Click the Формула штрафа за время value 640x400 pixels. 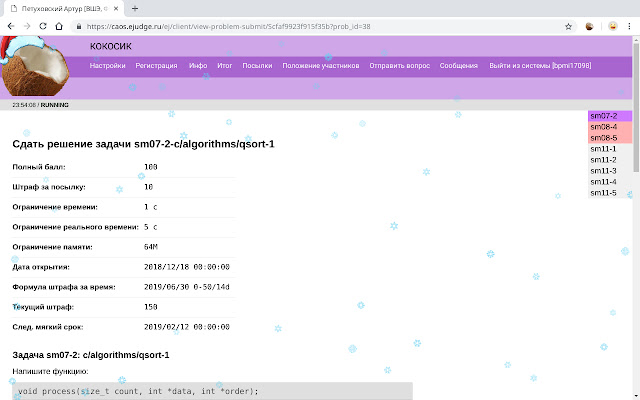click(187, 287)
